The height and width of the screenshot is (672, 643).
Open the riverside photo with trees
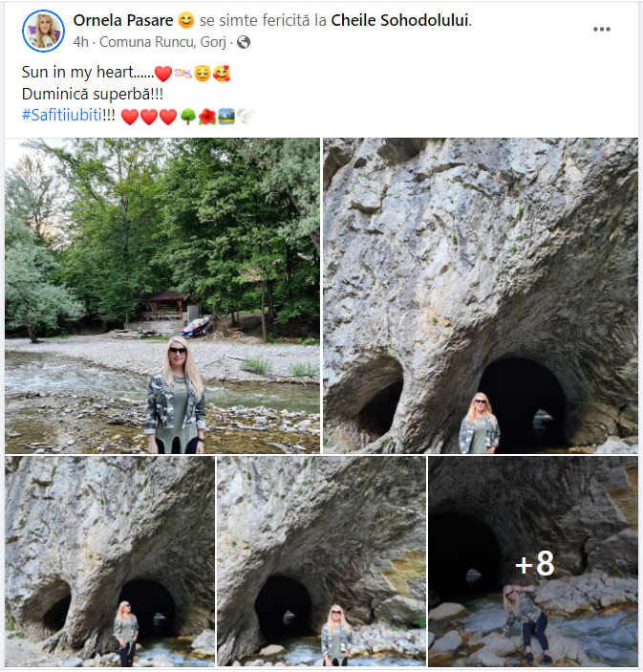pos(162,295)
